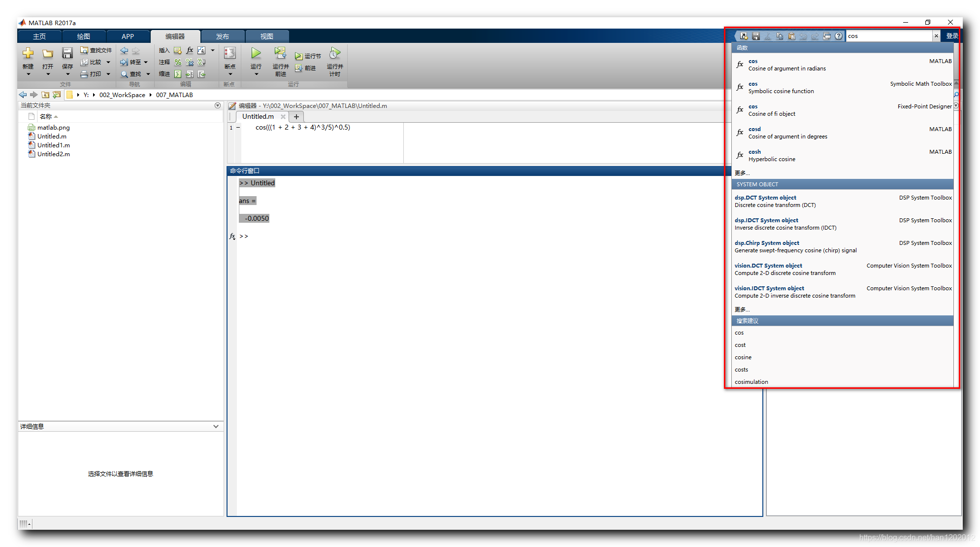Click the Breakpoints (断点) icon
Viewport: 980px width, 547px height.
pos(229,54)
